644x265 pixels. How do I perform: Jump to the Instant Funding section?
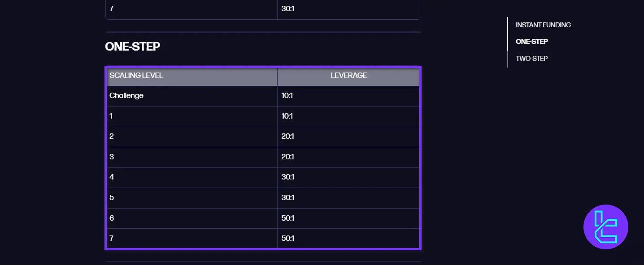[x=543, y=25]
